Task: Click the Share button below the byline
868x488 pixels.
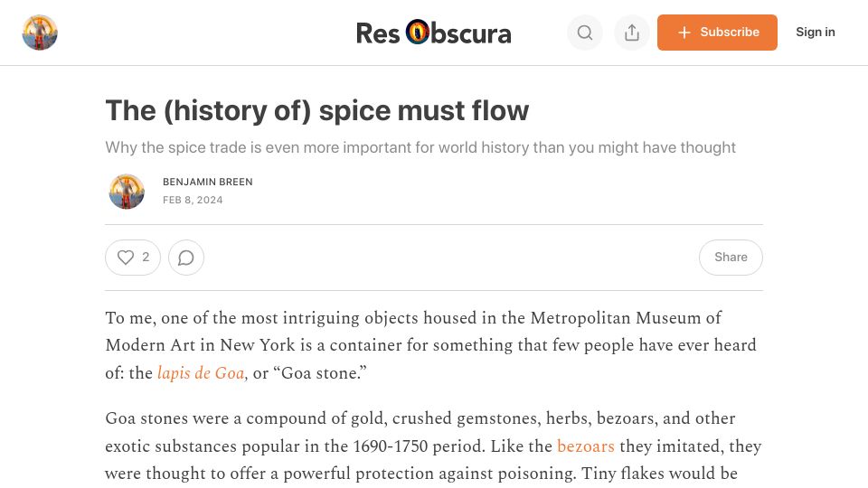Action: pos(731,258)
